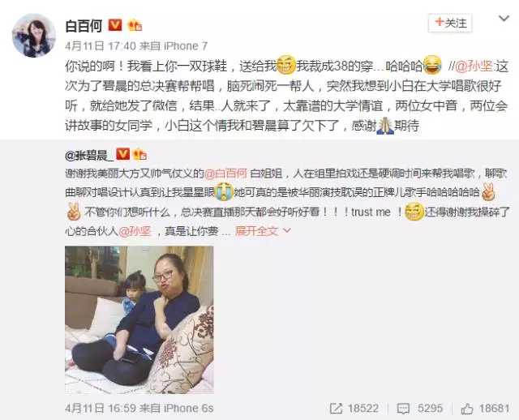Click the orange V verified badge beside 白百何

(115, 25)
